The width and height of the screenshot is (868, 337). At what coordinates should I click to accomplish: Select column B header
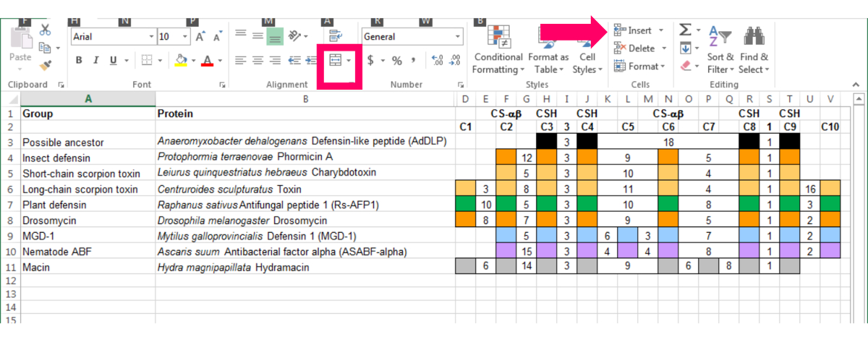click(x=305, y=99)
